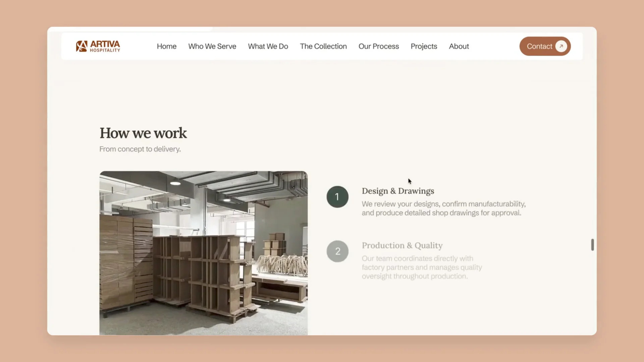Open the Artiva Hospitality logo link
Screen dimensions: 644x362
tap(98, 46)
